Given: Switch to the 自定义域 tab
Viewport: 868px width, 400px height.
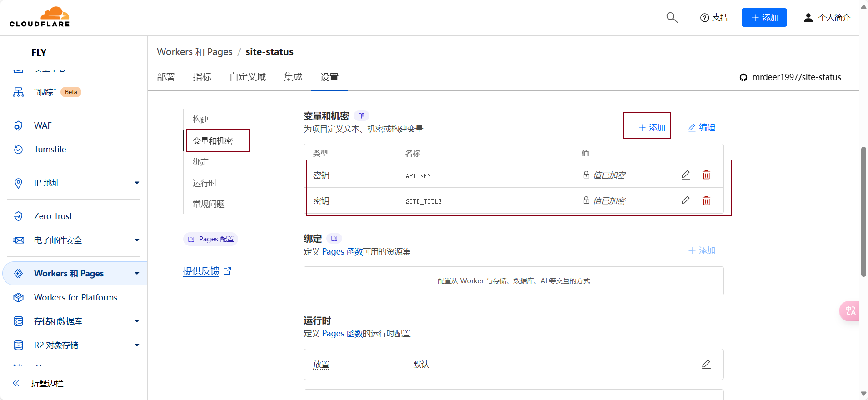Looking at the screenshot, I should tap(248, 77).
